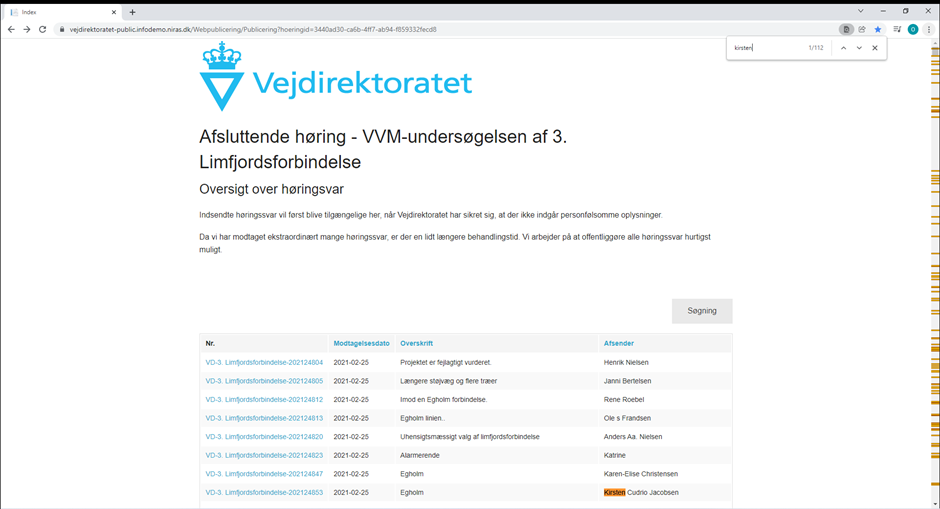Open response VD-3. Limfjordsforbindelse-202124805
This screenshot has width=940, height=509.
[264, 381]
